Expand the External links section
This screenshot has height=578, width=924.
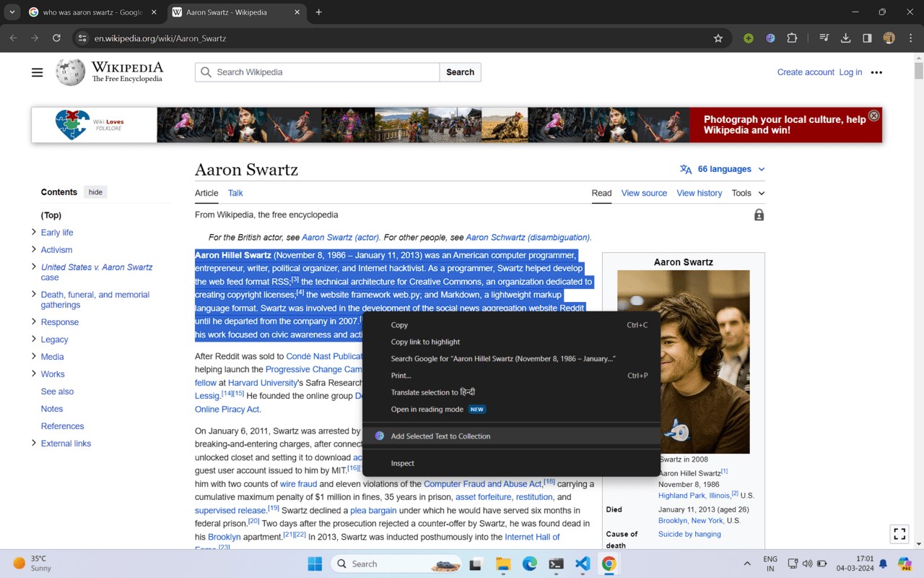point(33,443)
